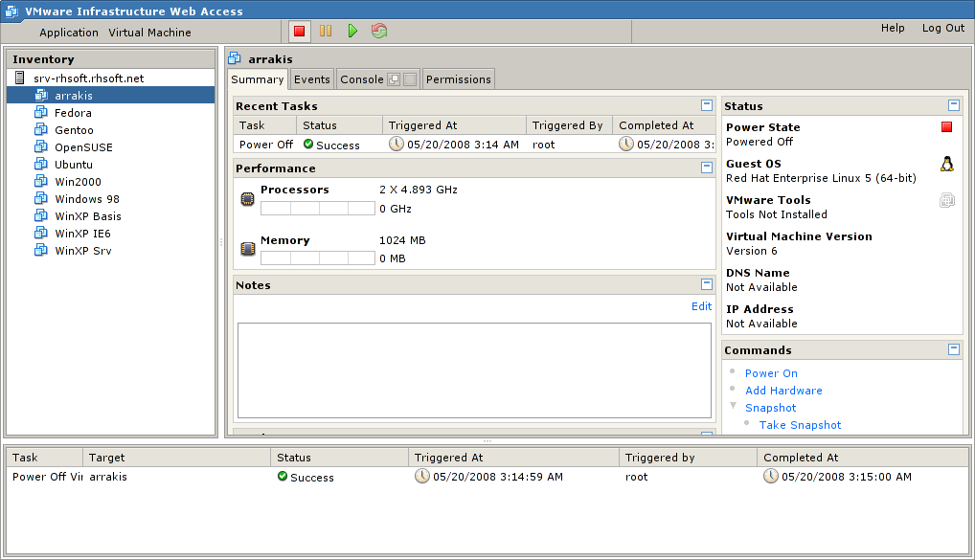Click the Power On command link
This screenshot has width=975, height=560.
click(x=771, y=373)
